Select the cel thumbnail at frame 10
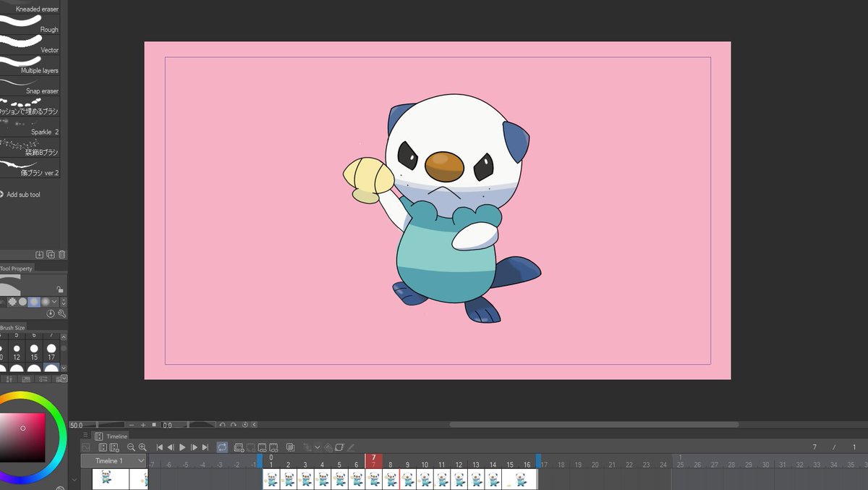The width and height of the screenshot is (868, 490). coord(425,478)
